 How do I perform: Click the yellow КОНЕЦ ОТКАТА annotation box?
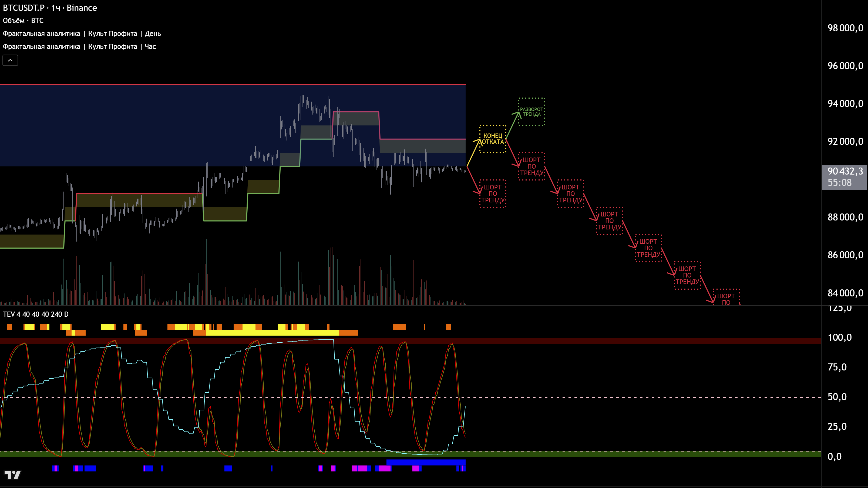493,139
